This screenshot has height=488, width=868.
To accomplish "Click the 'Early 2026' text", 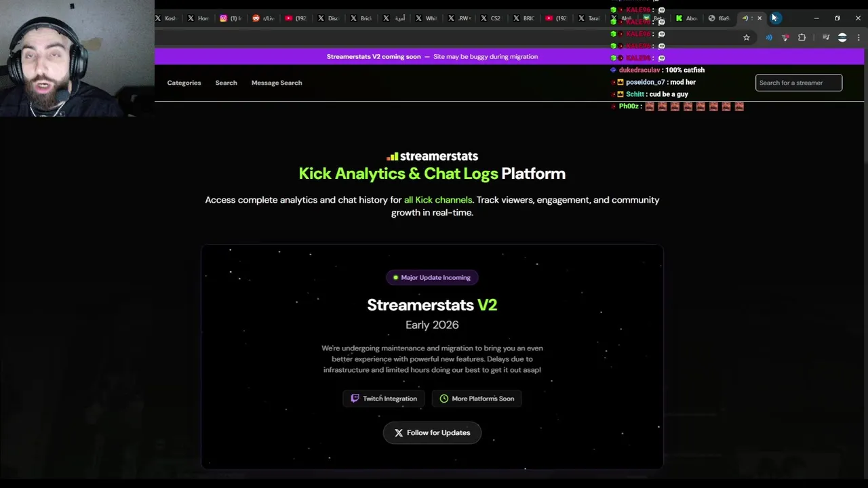I will [432, 325].
